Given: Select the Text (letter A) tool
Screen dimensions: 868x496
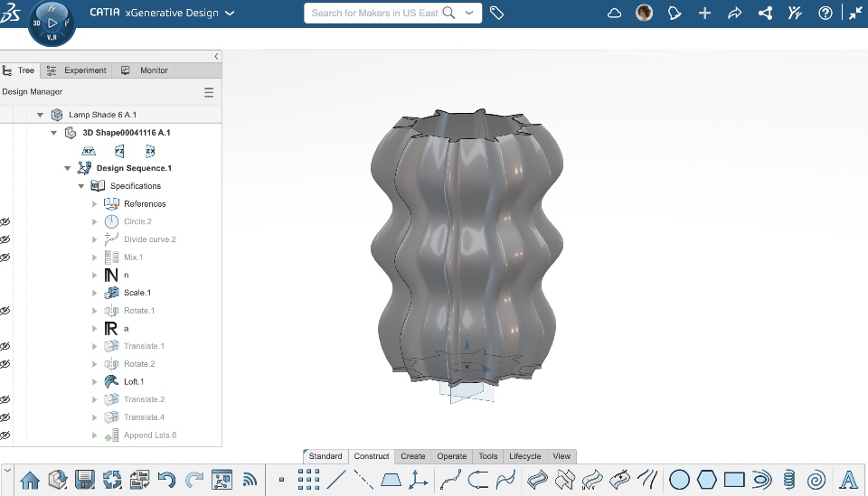Looking at the screenshot, I should (848, 480).
